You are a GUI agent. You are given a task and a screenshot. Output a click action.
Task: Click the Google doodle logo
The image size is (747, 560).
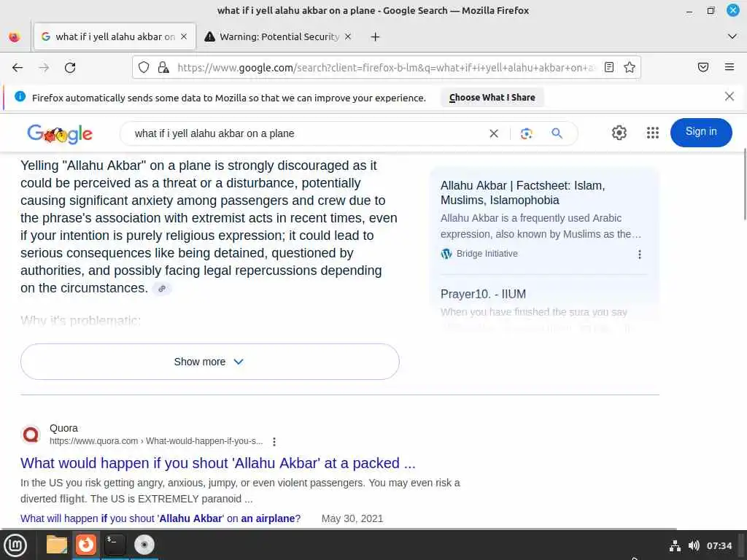coord(60,134)
